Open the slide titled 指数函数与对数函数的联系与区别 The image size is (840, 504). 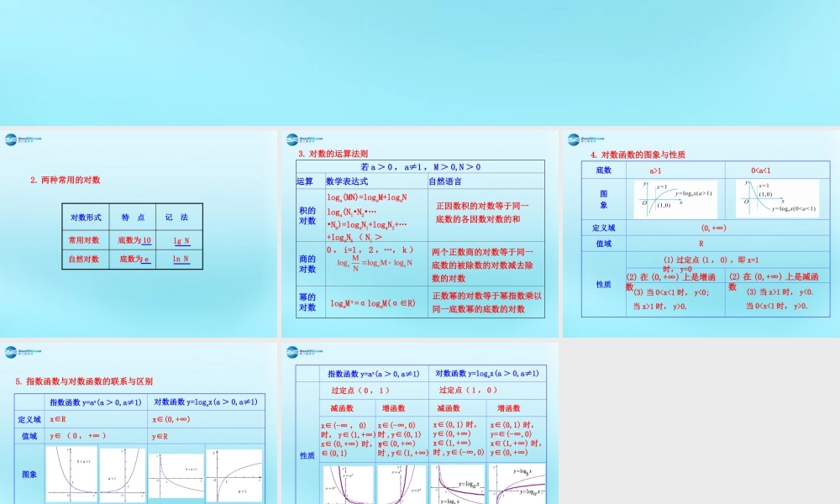tap(139, 423)
